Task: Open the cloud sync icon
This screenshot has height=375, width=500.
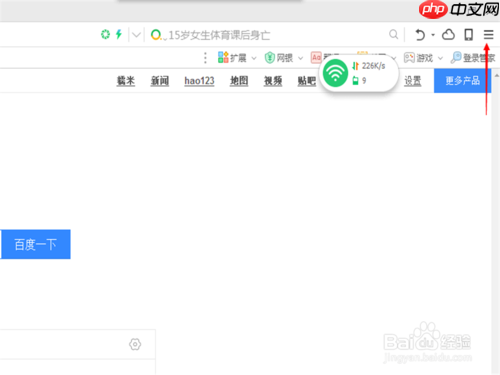Action: point(448,34)
